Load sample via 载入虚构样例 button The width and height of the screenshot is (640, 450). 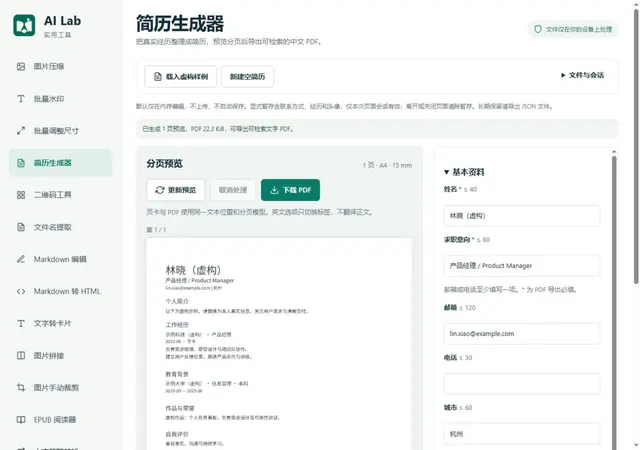click(x=180, y=76)
